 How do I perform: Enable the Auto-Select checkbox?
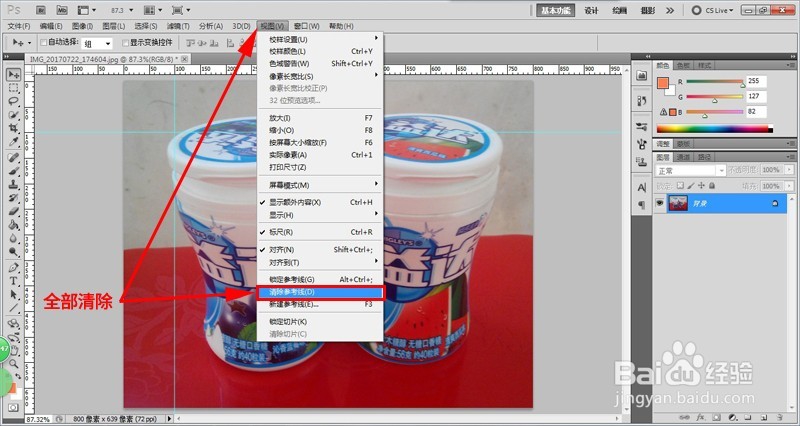pos(43,43)
